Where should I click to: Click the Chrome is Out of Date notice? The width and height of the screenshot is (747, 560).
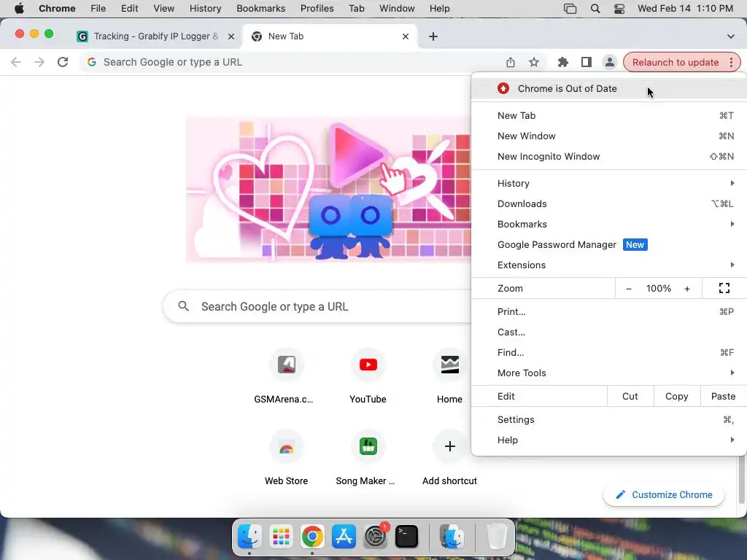point(609,88)
